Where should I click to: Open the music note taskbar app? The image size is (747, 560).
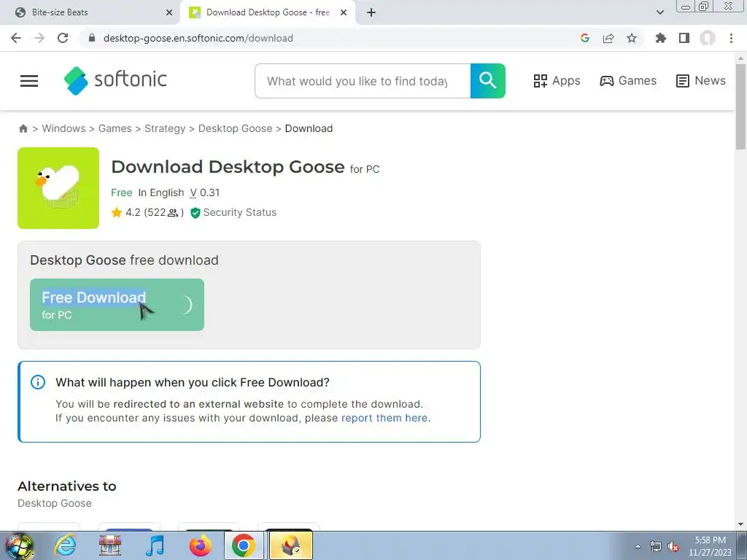[x=155, y=545]
